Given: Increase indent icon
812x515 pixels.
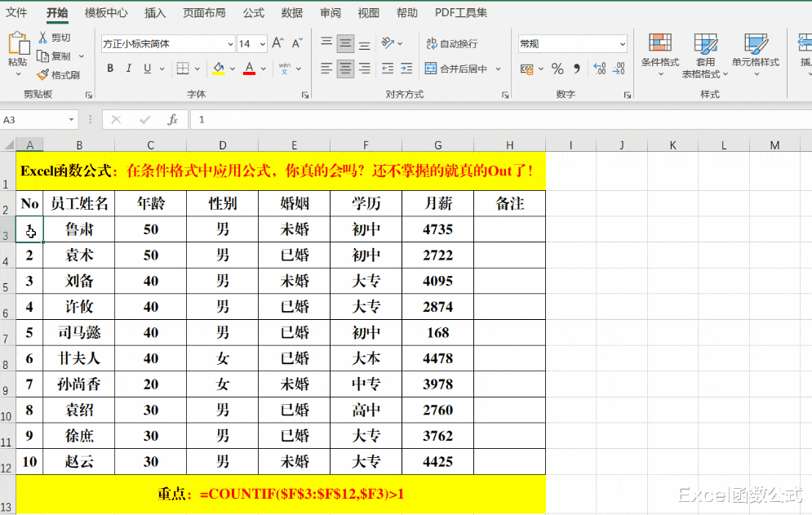Looking at the screenshot, I should pos(406,69).
